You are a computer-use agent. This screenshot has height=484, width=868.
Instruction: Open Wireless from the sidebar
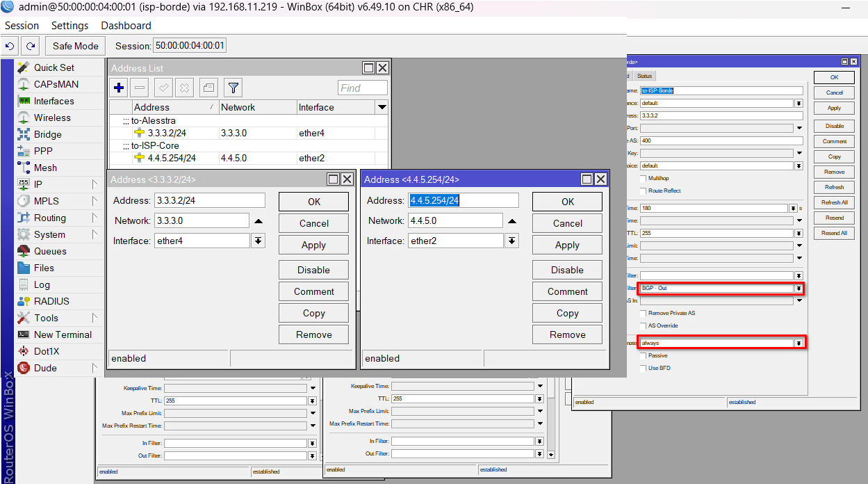(52, 118)
